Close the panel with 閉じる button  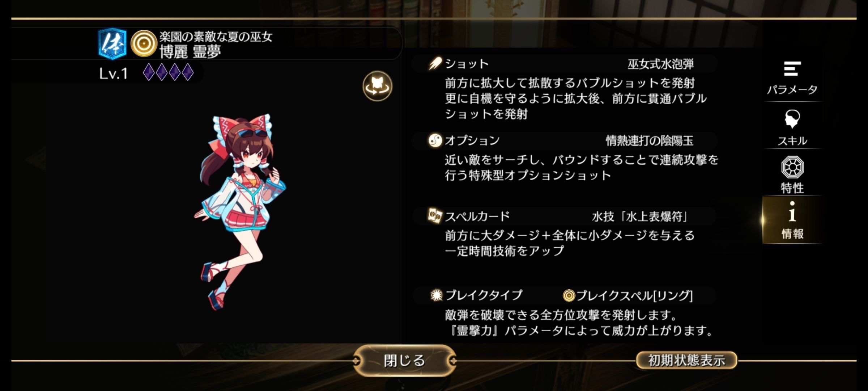tap(404, 361)
